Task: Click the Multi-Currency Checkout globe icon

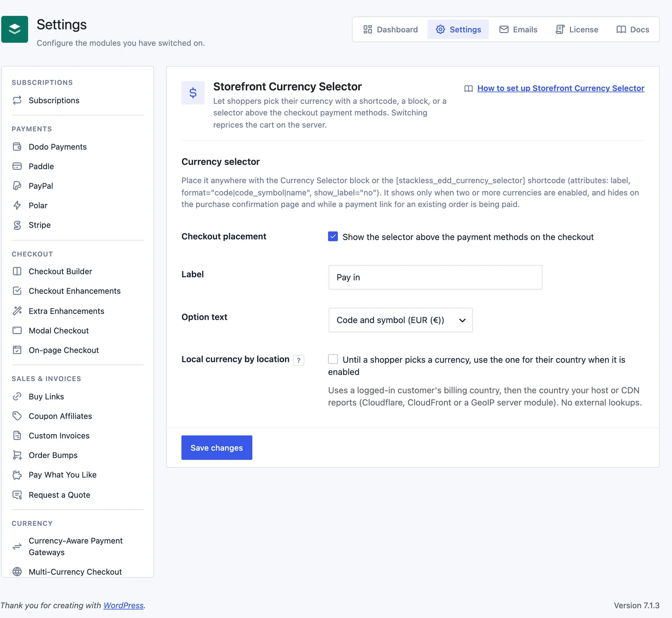Action: click(17, 572)
